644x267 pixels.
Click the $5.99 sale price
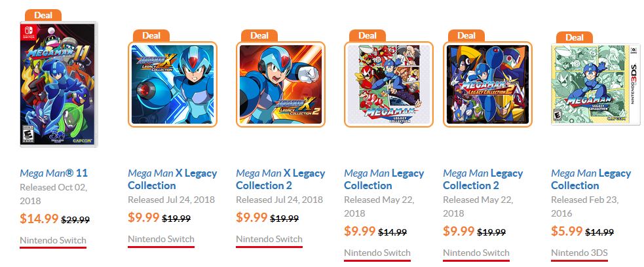[x=567, y=231]
